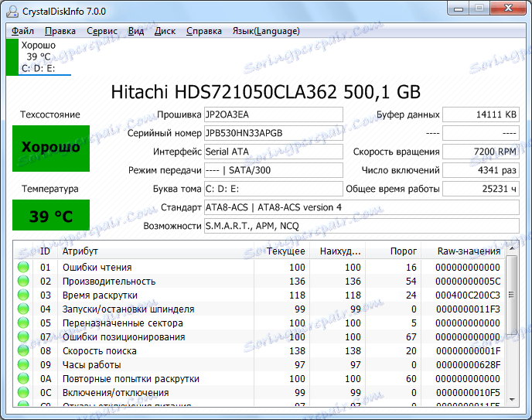Click green status icon for attribute 04
Image resolution: width=532 pixels, height=420 pixels.
[x=23, y=309]
